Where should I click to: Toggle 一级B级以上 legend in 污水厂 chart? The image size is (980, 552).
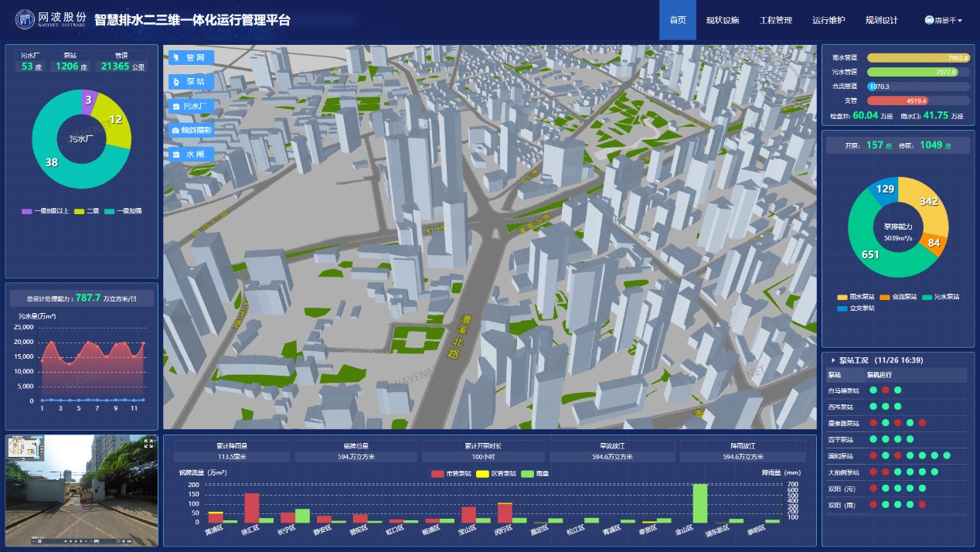(x=44, y=211)
